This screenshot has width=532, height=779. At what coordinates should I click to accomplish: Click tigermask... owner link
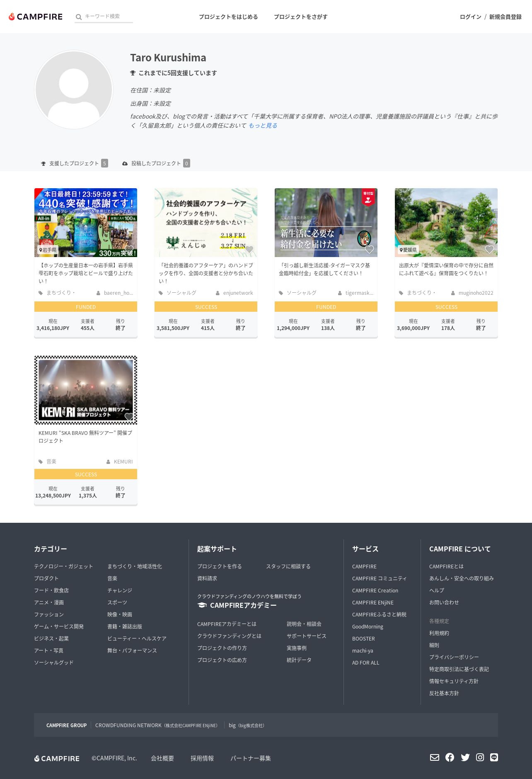coord(359,293)
